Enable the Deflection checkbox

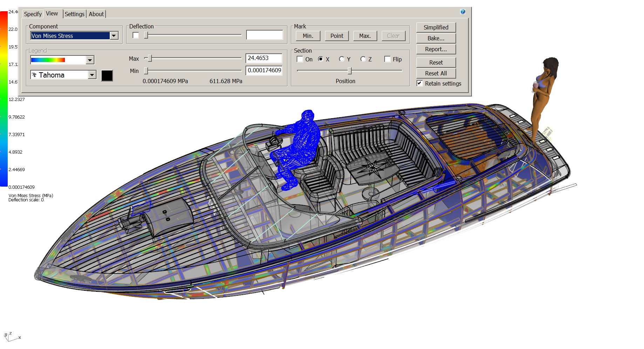(136, 35)
